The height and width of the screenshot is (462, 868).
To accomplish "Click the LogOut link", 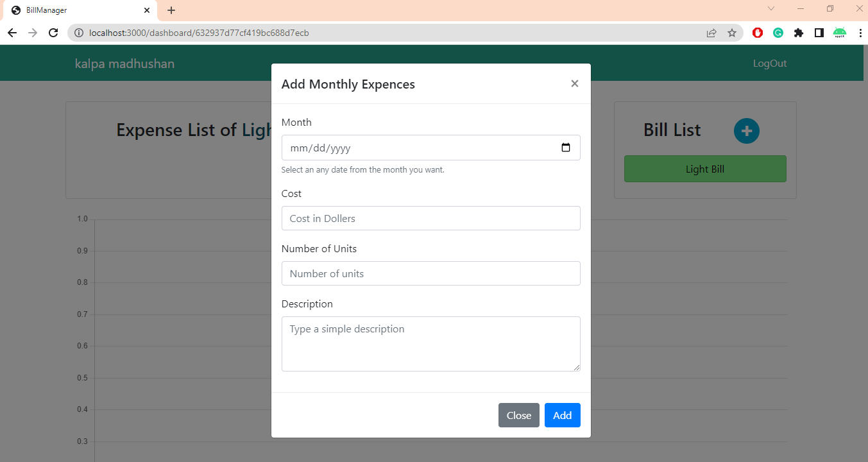I will (769, 63).
